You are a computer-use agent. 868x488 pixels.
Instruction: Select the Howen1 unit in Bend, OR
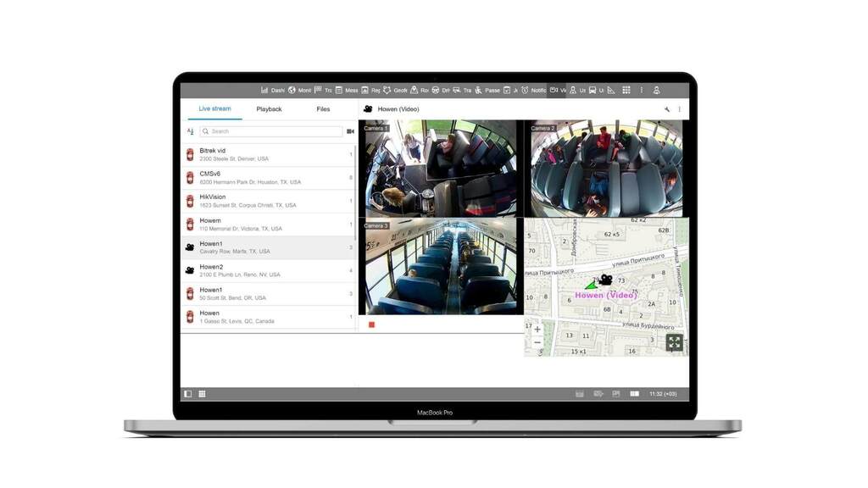pos(268,294)
